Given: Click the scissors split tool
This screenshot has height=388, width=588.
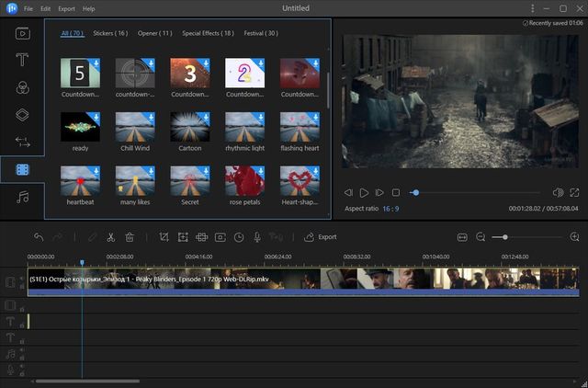Looking at the screenshot, I should coord(111,236).
